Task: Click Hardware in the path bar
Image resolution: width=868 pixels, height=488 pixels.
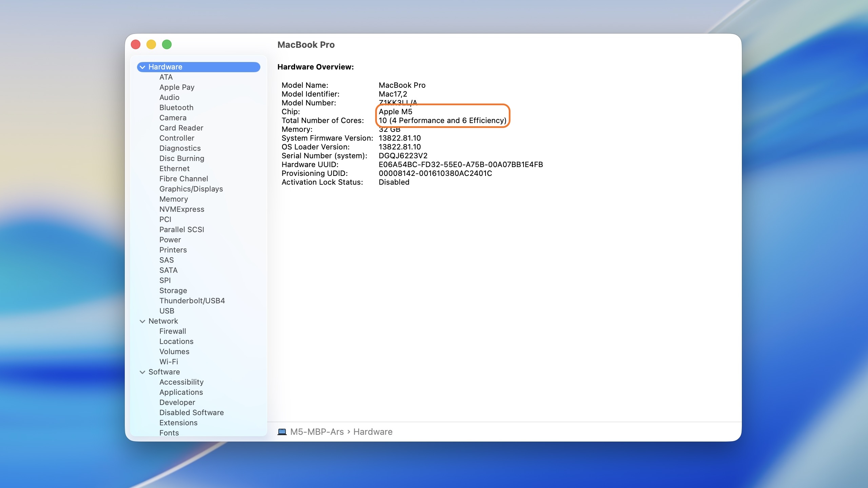Action: (373, 432)
